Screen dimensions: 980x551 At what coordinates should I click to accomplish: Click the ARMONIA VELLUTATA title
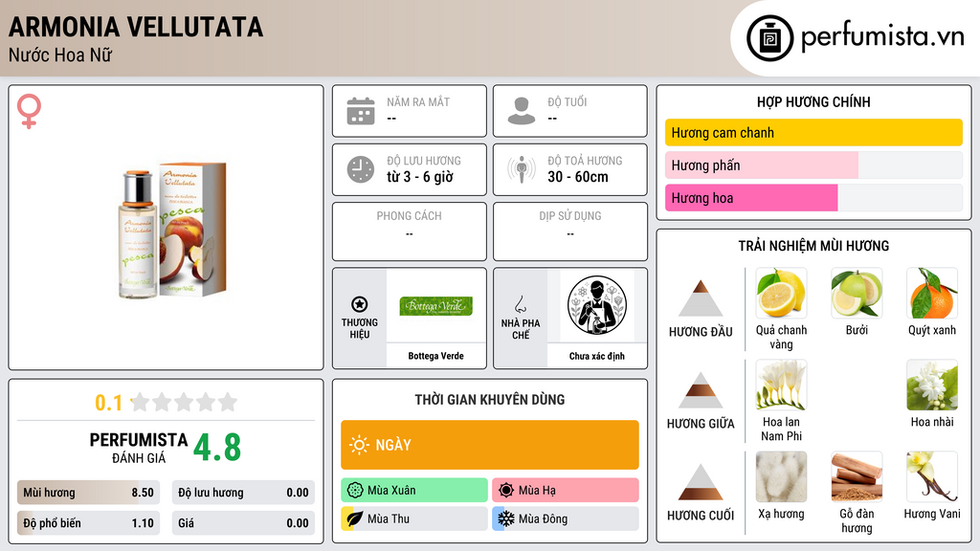coord(136,28)
